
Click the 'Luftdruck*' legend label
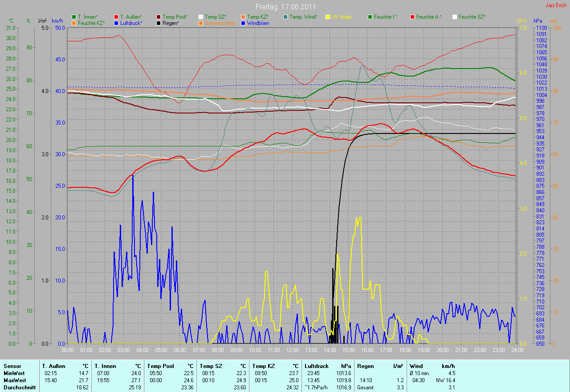131,23
